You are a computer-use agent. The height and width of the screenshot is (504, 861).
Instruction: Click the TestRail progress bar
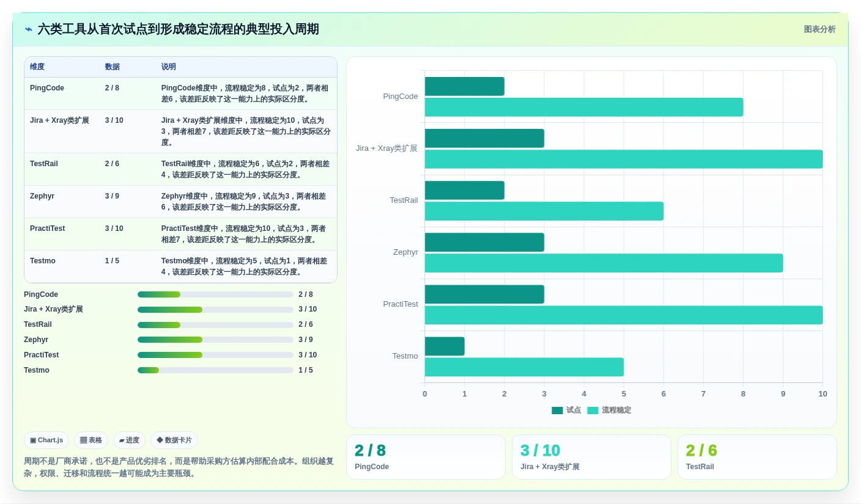(x=215, y=324)
